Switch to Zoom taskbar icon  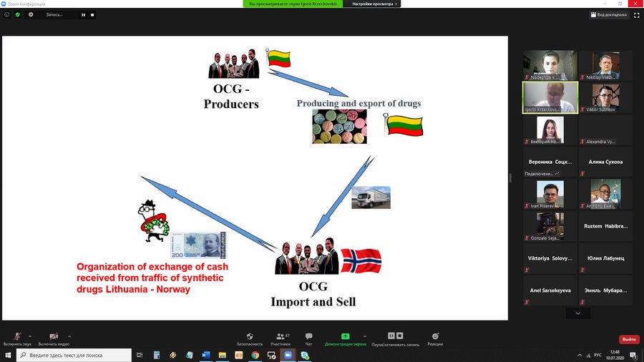288,355
